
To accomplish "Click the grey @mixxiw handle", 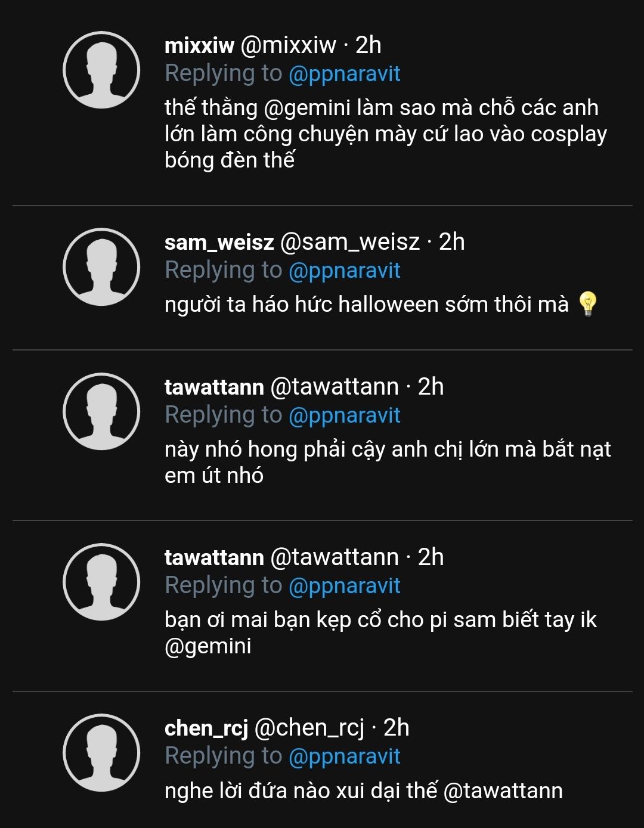I will (288, 45).
